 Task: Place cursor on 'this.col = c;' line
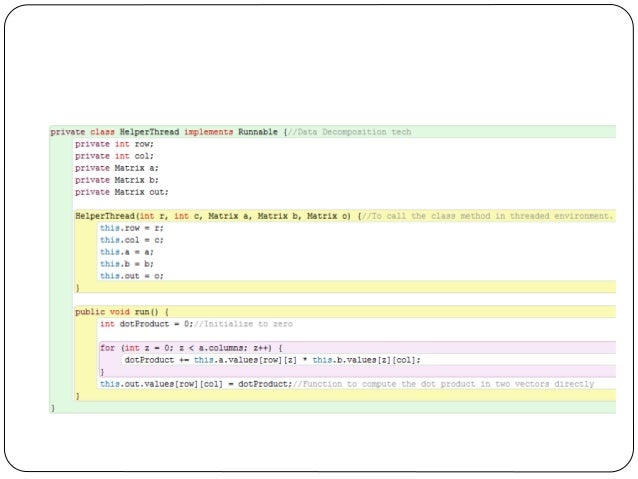[131, 240]
